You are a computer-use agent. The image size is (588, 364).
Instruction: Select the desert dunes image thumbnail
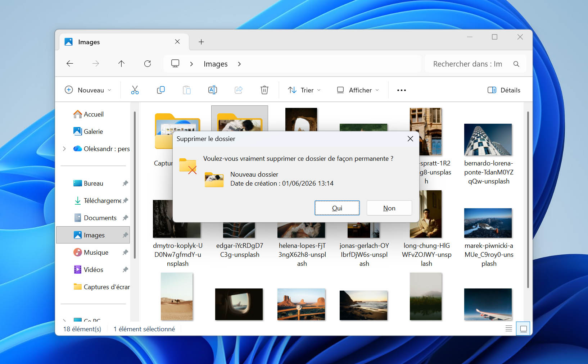(177, 296)
